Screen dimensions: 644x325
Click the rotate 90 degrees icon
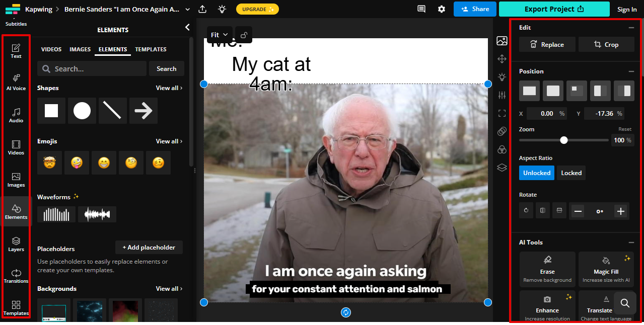pos(526,210)
